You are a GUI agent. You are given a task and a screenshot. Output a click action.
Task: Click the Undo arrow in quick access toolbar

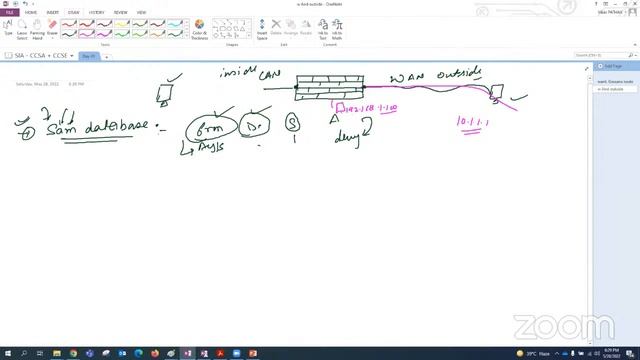25,4
